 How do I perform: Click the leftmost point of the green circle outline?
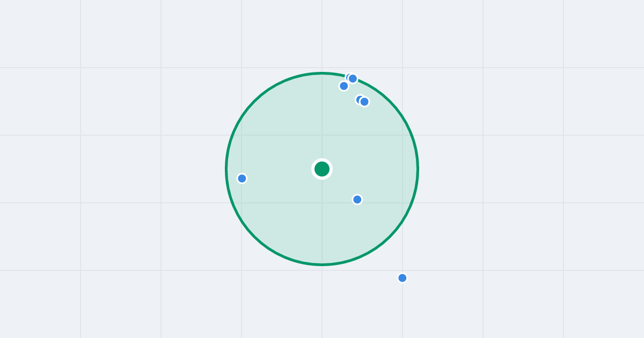pos(226,169)
